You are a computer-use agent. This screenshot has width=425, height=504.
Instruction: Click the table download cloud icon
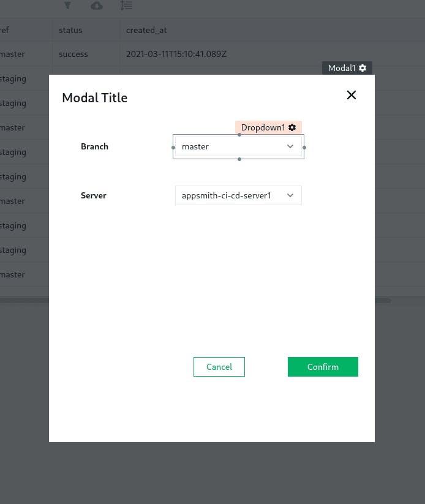[x=97, y=6]
